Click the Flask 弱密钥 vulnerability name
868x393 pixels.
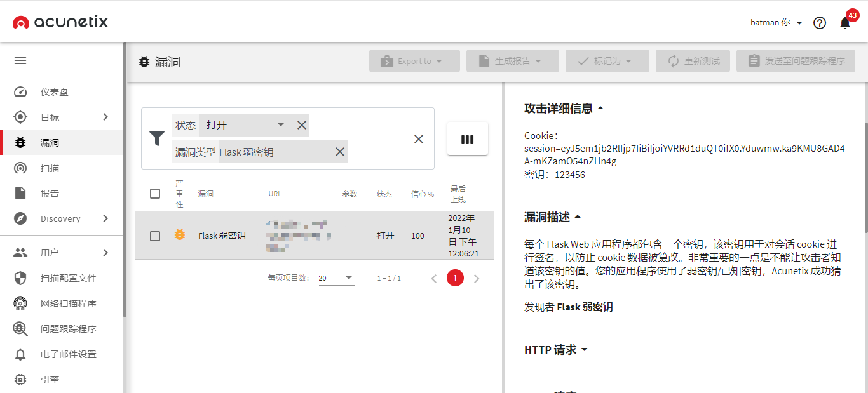click(222, 236)
